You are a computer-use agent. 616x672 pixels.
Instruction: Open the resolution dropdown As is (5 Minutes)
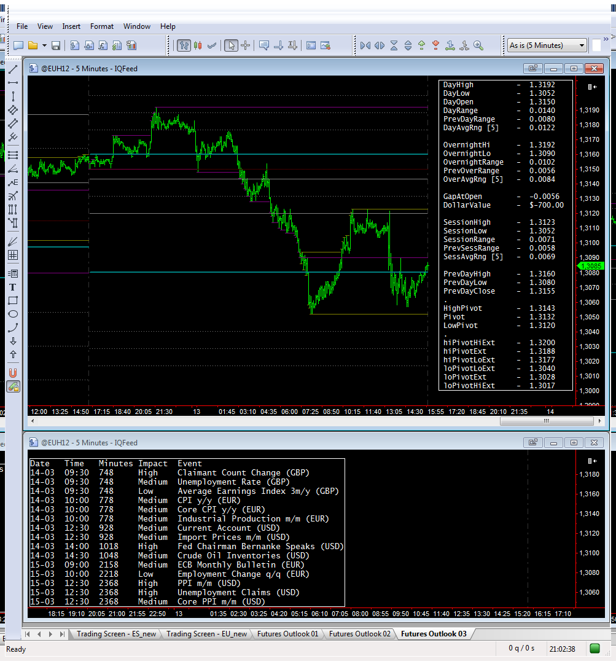[547, 45]
